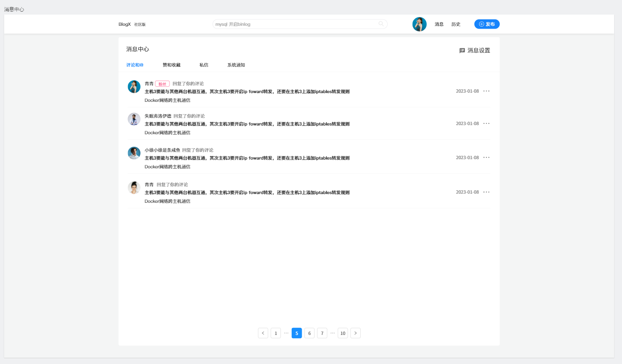Image resolution: width=622 pixels, height=364 pixels.
Task: Switch to the 赞和收藏 tab
Action: click(172, 65)
